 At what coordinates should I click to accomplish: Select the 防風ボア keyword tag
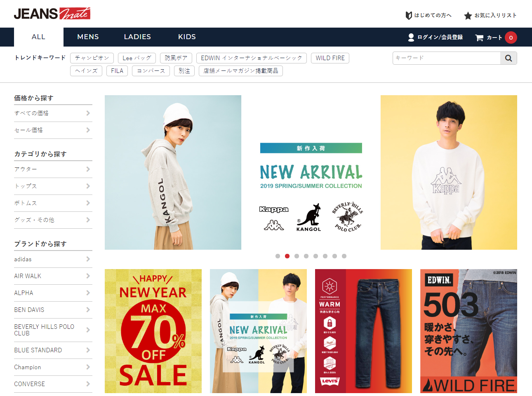tap(176, 58)
